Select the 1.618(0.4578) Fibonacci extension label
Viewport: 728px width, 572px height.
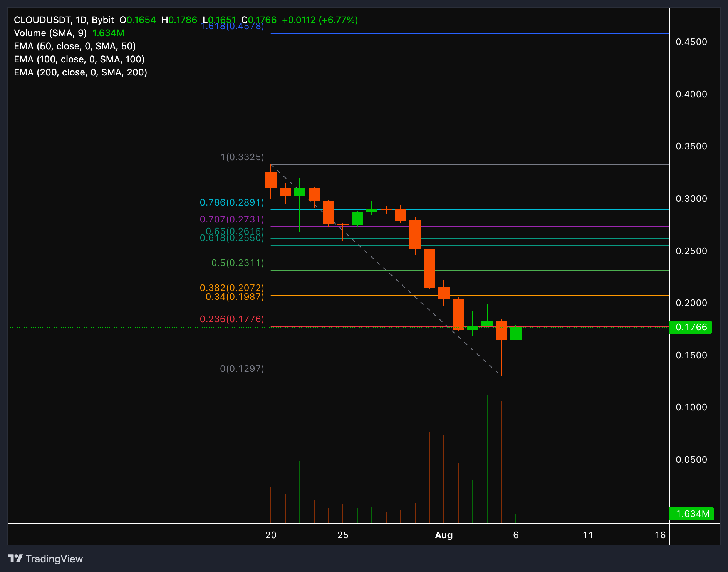232,27
